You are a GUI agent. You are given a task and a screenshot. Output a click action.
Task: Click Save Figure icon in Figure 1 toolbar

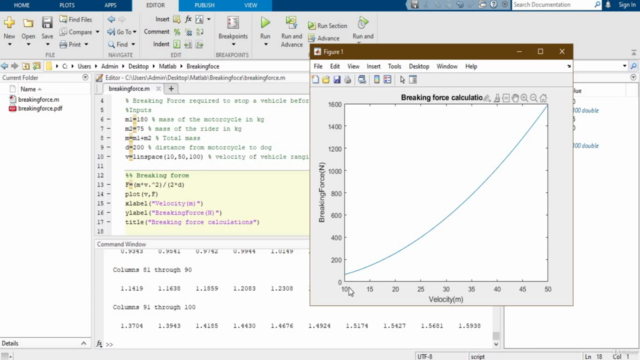337,80
